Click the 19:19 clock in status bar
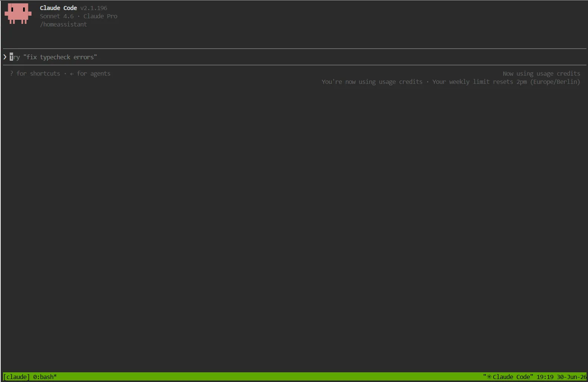The image size is (588, 382). [545, 377]
